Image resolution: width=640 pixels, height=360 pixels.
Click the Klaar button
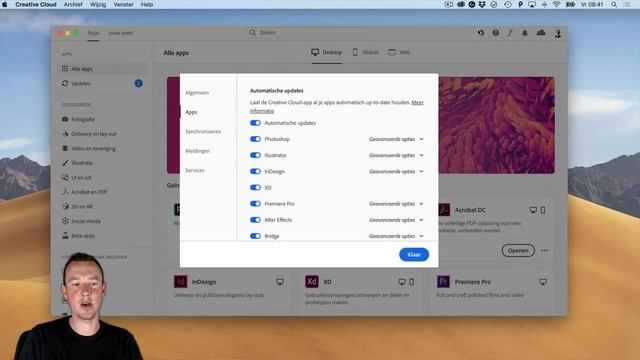tap(414, 254)
